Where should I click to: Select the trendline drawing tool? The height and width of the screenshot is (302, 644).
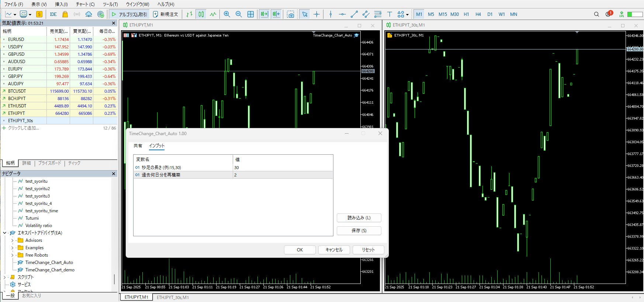(x=354, y=14)
